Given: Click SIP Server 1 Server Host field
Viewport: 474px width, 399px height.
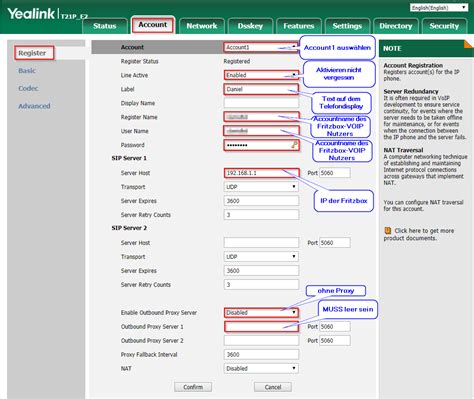Looking at the screenshot, I should click(x=261, y=173).
